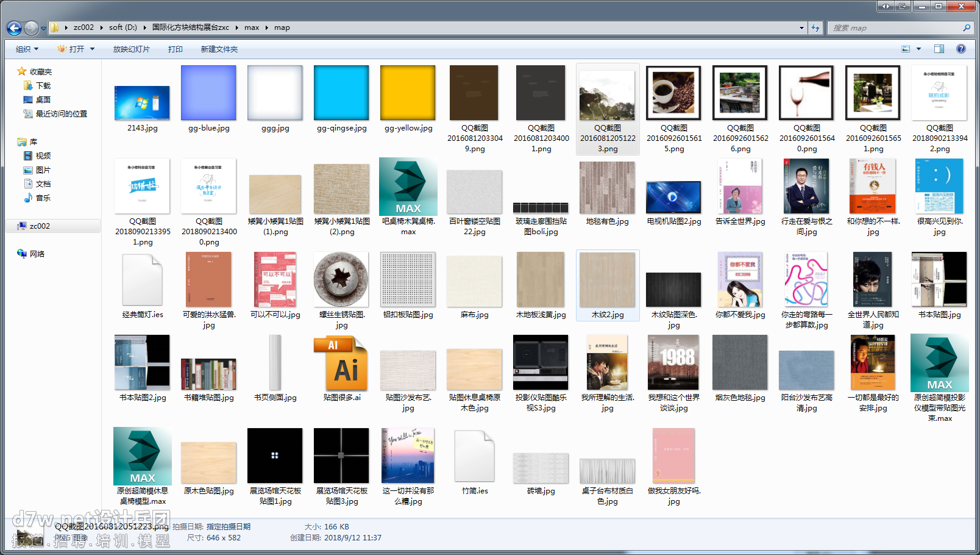Click the refresh button beside address bar
Image resolution: width=980 pixels, height=555 pixels.
(x=815, y=27)
